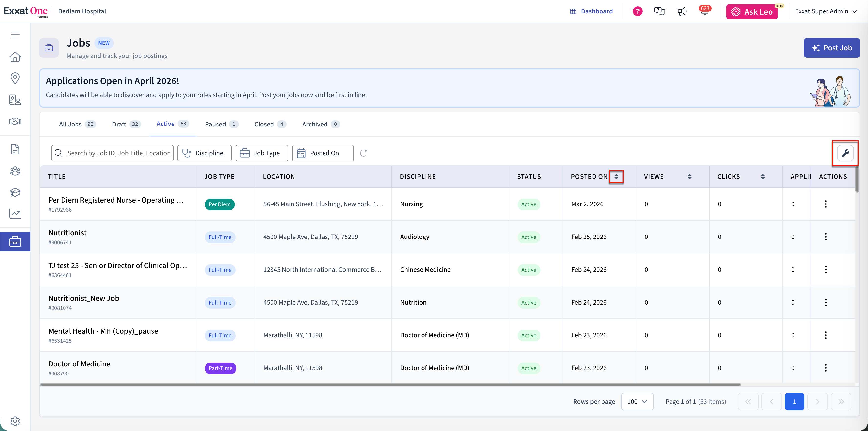Viewport: 868px width, 431px height.
Task: Click the red help question icon
Action: click(x=638, y=11)
